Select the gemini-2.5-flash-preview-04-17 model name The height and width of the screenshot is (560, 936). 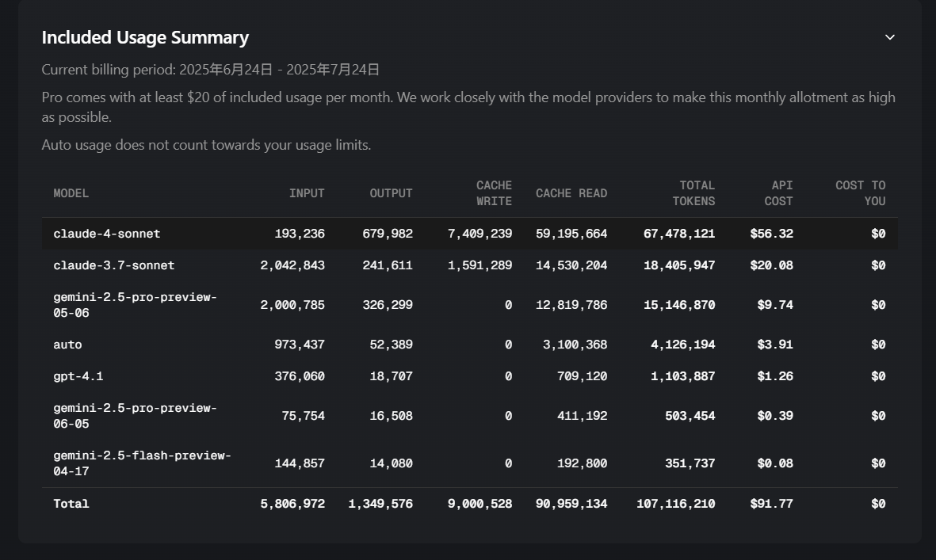[x=142, y=463]
